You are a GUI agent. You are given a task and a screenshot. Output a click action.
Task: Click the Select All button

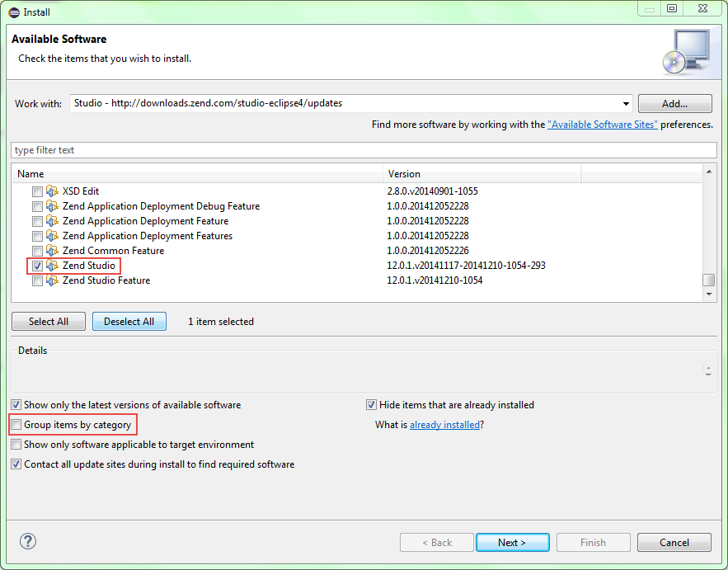click(49, 322)
